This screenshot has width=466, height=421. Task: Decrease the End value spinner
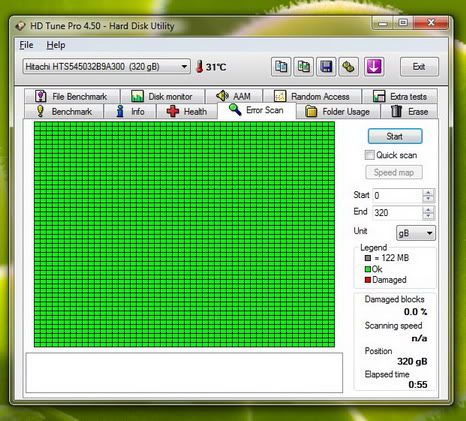click(x=428, y=216)
